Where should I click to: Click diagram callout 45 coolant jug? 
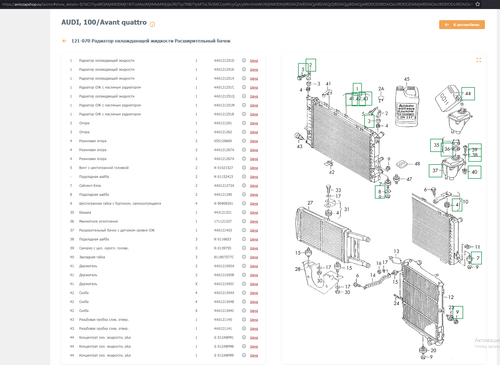[x=407, y=79]
